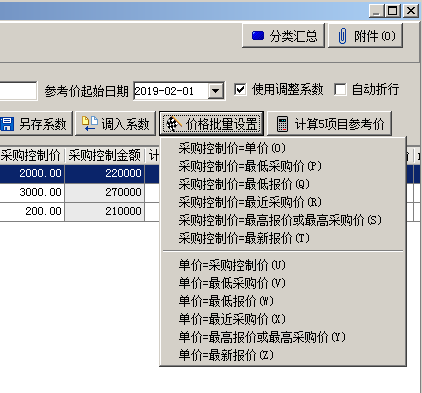Minimize the window

376,11
